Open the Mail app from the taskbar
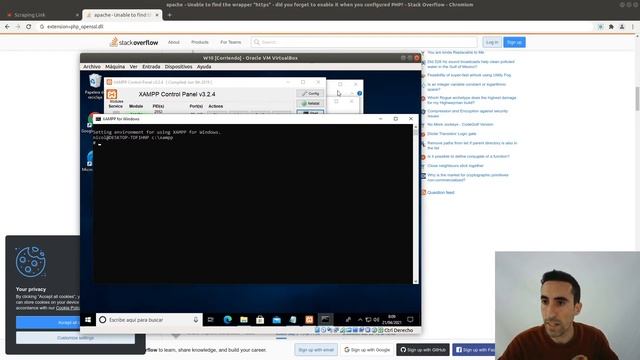Viewport: 640px width, 360px height. click(276, 320)
